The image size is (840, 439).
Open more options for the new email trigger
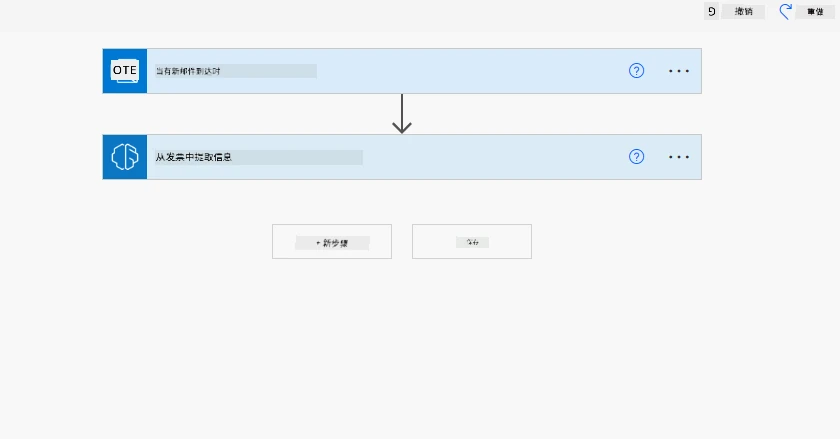pos(679,71)
